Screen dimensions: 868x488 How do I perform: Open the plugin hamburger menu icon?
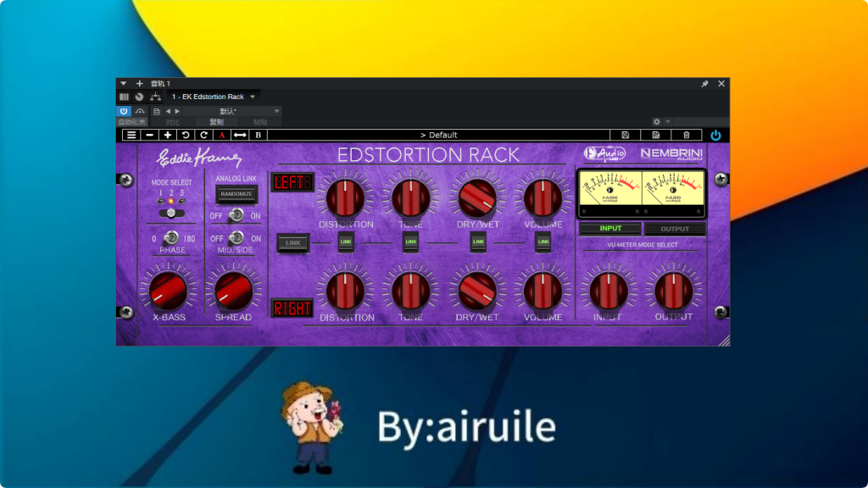coord(131,135)
